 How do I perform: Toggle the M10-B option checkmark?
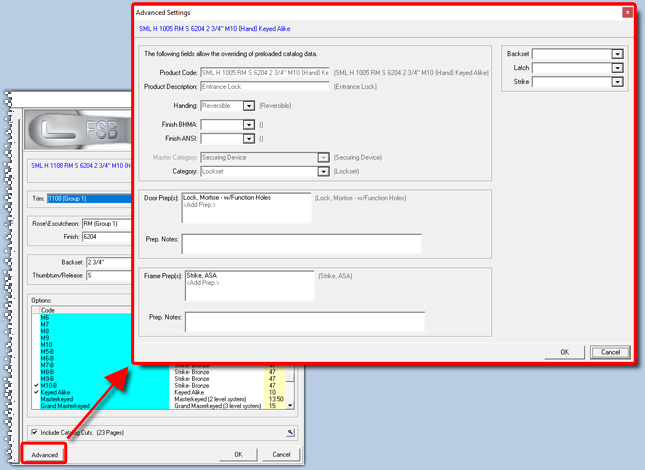pos(36,387)
